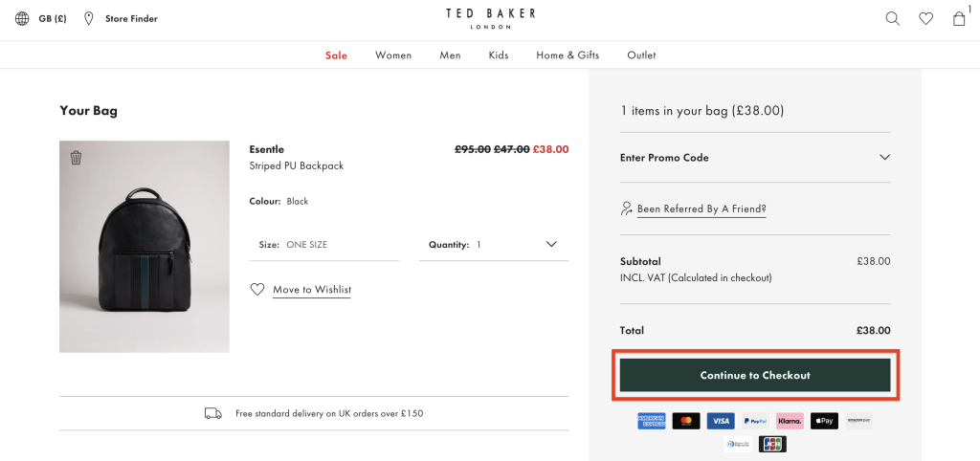Go to Home & Gifts category
The image size is (980, 461).
tap(568, 55)
